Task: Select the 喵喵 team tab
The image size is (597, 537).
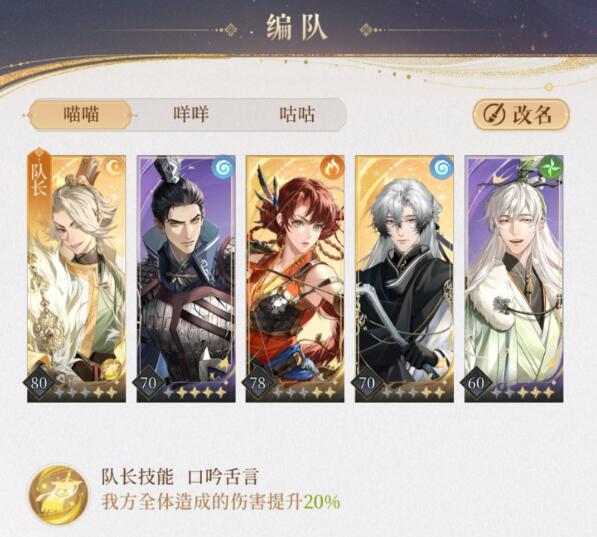Action: tap(81, 115)
